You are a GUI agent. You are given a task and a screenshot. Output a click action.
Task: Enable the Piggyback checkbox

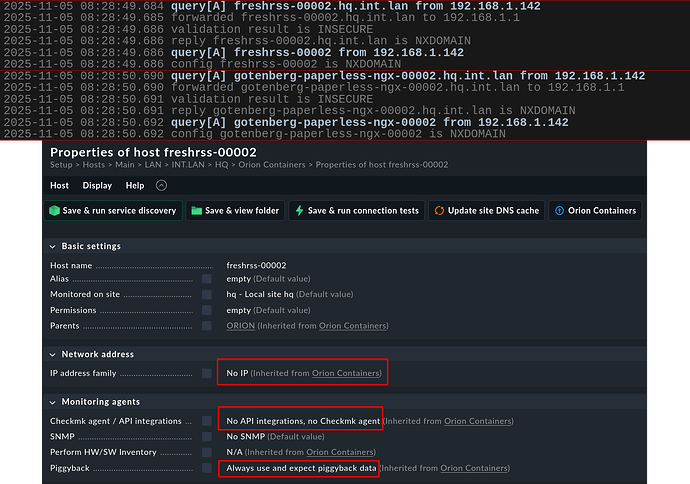click(207, 468)
